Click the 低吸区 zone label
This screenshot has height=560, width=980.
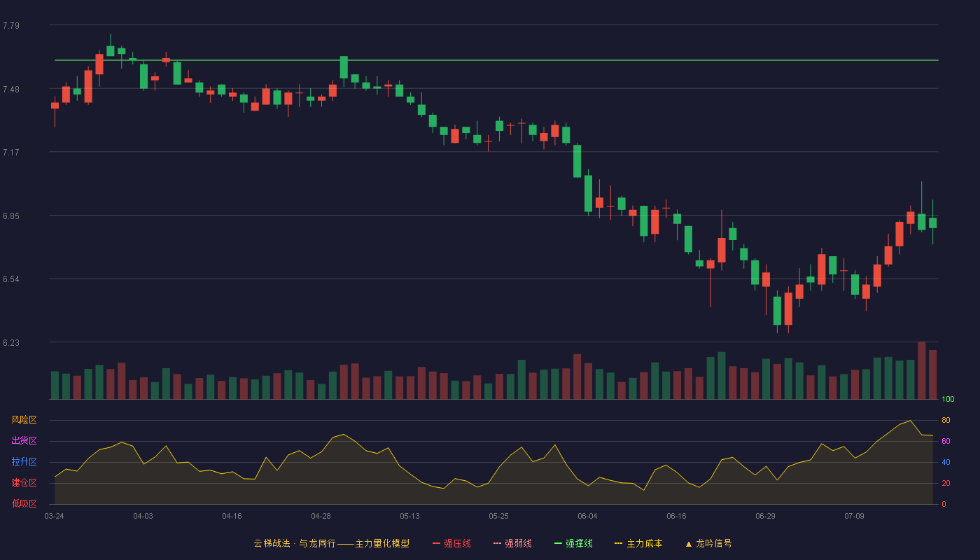pos(24,503)
